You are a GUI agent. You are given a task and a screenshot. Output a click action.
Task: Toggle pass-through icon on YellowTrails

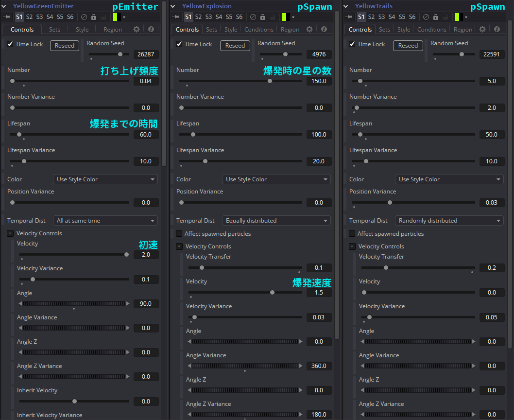click(x=426, y=17)
